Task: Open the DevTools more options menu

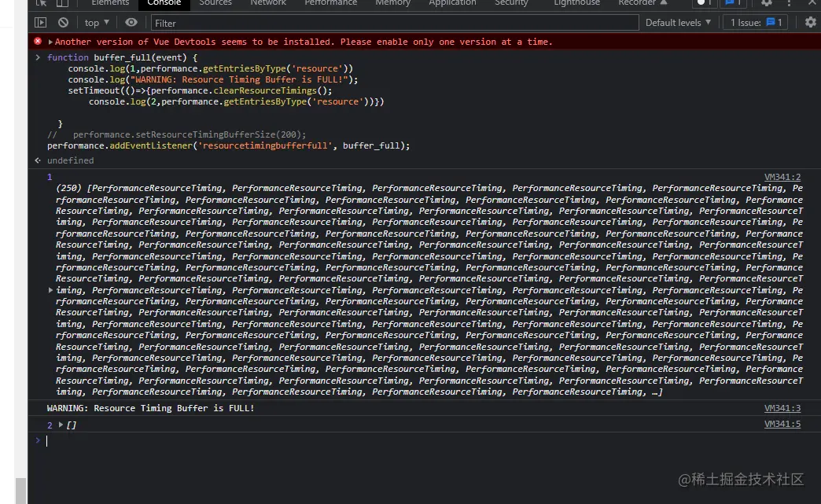Action: [789, 3]
